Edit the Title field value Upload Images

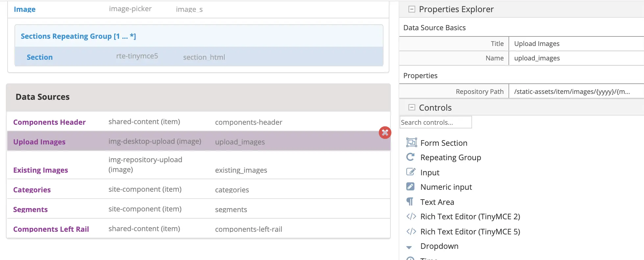coord(576,44)
